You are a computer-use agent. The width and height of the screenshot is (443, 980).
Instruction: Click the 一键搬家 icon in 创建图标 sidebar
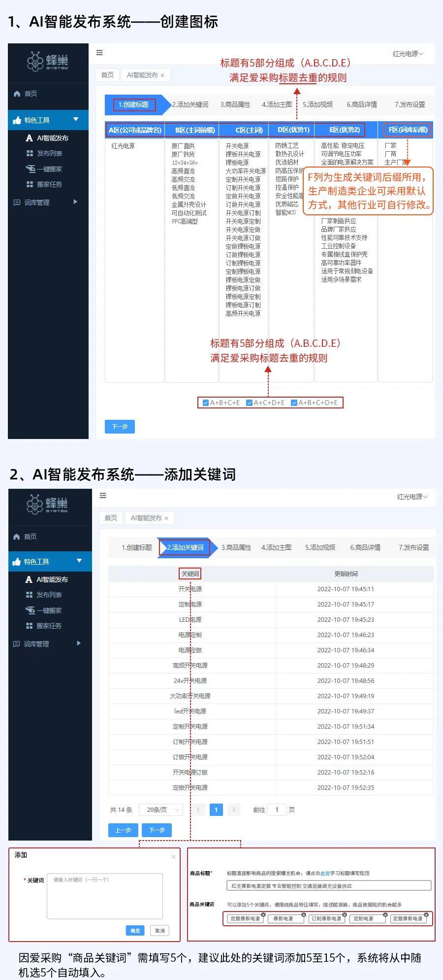[31, 169]
